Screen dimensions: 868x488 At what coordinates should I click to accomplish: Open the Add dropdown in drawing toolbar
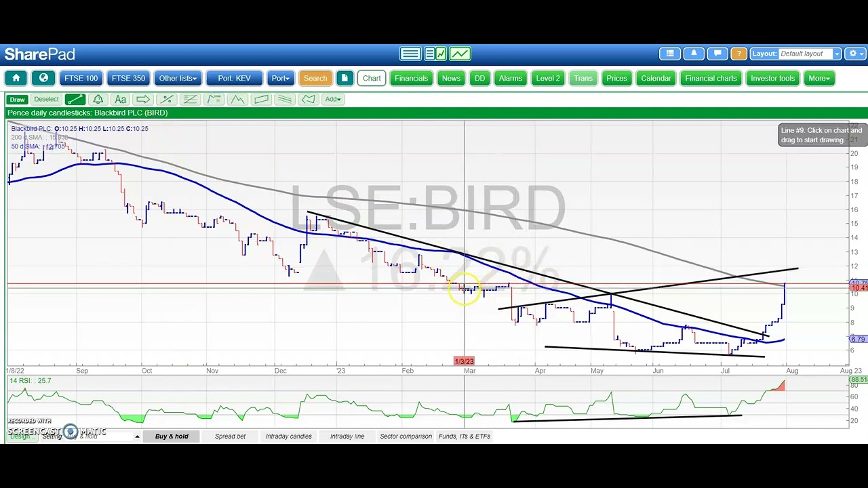[x=332, y=99]
